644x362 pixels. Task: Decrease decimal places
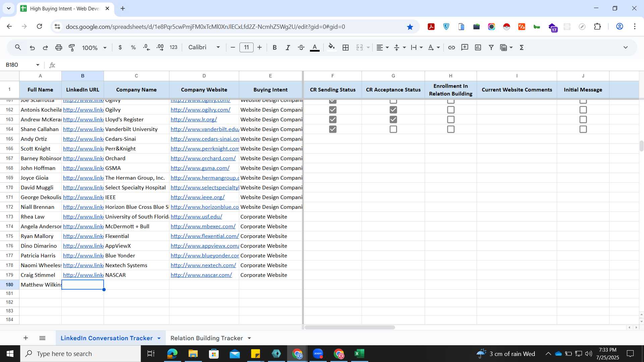(147, 48)
